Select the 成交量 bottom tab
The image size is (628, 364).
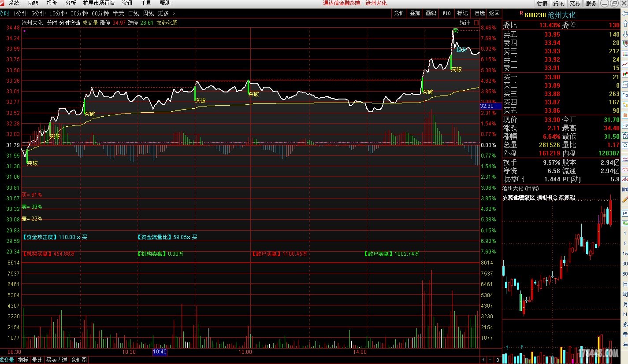click(7, 360)
